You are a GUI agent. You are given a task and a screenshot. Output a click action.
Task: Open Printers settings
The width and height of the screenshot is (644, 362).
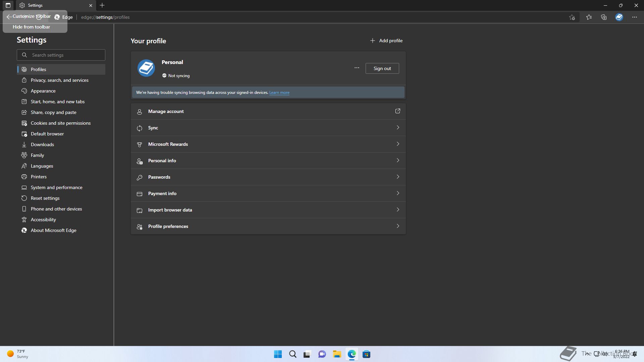[x=61, y=177]
